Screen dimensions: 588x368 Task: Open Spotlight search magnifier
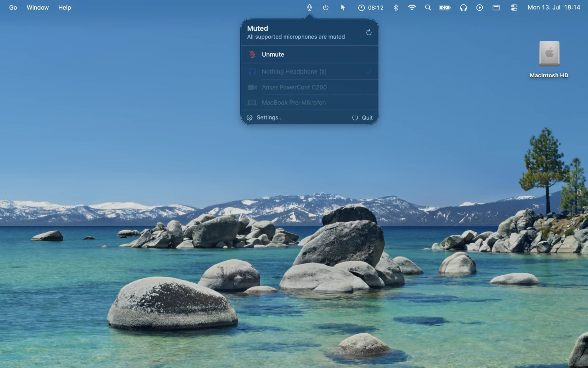click(428, 8)
